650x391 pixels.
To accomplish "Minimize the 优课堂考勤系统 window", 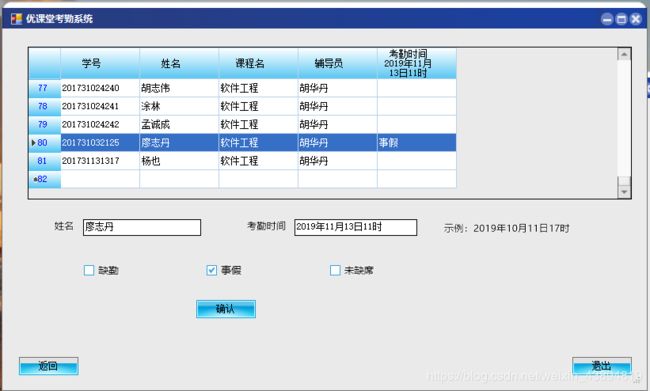I will [x=607, y=19].
